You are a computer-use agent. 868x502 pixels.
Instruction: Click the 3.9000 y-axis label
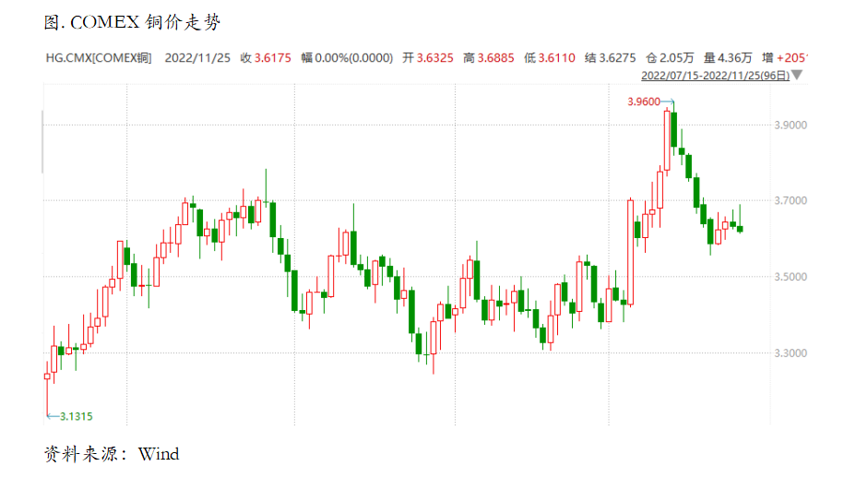pos(790,125)
